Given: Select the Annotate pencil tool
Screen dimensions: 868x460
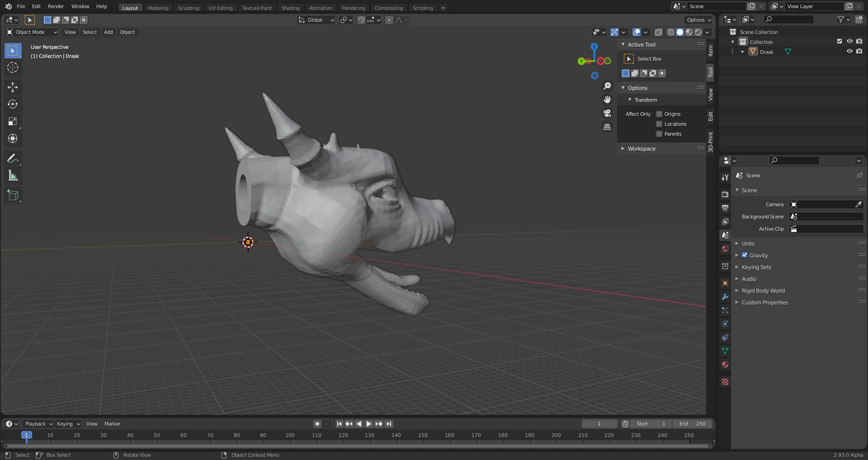Looking at the screenshot, I should pyautogui.click(x=12, y=158).
